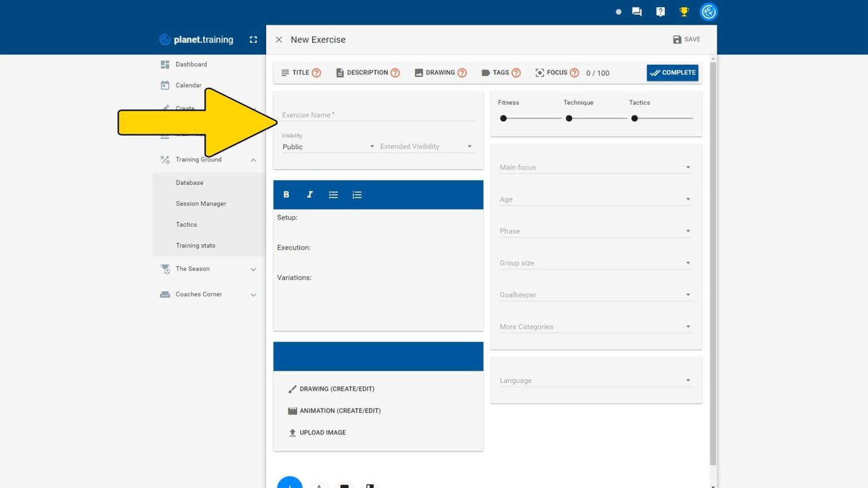
Task: Show help for the Tags section
Action: 516,73
